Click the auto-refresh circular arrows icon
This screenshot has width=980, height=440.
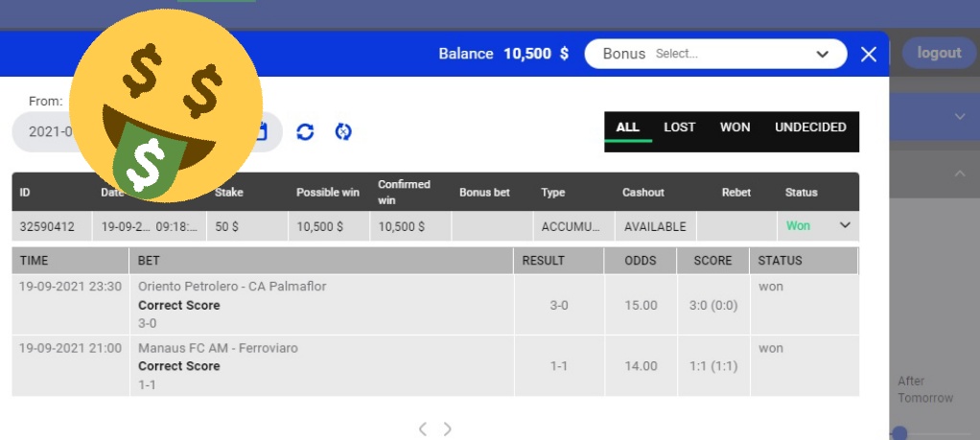click(343, 132)
